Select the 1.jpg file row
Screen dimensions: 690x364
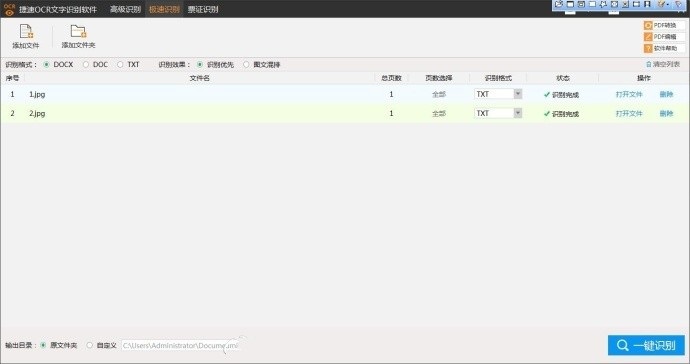pos(345,94)
